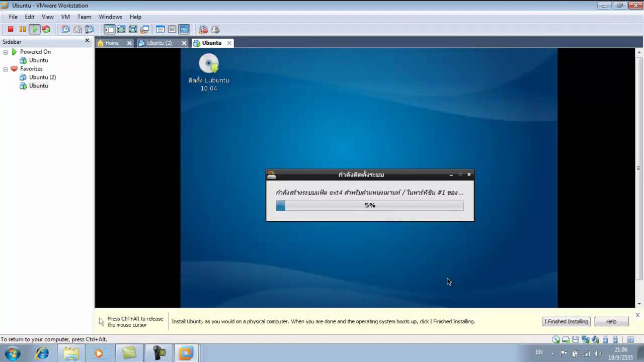Toggle the Console view toolbar button

(184, 29)
